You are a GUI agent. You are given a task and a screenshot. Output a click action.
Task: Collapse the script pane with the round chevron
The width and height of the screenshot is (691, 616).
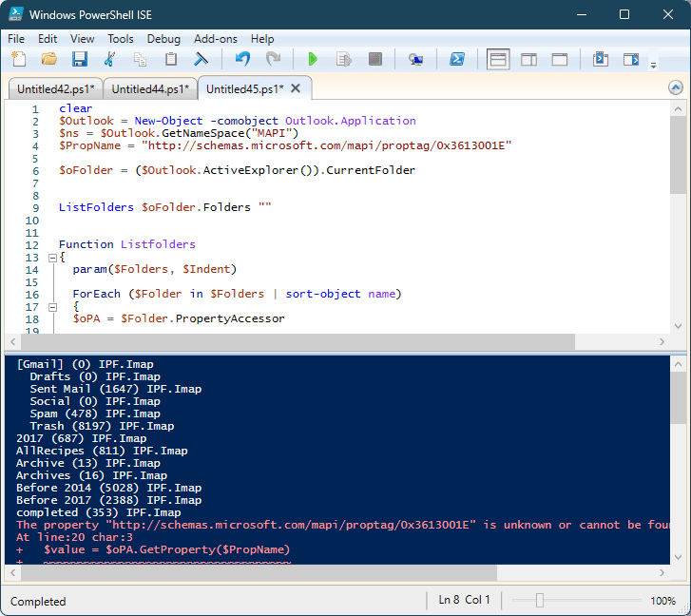[x=676, y=87]
